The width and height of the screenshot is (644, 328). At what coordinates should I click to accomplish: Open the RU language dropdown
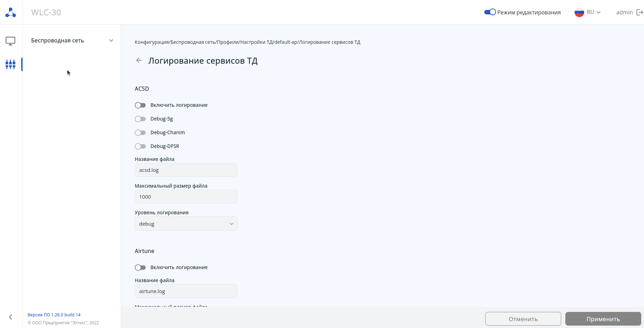(x=594, y=12)
